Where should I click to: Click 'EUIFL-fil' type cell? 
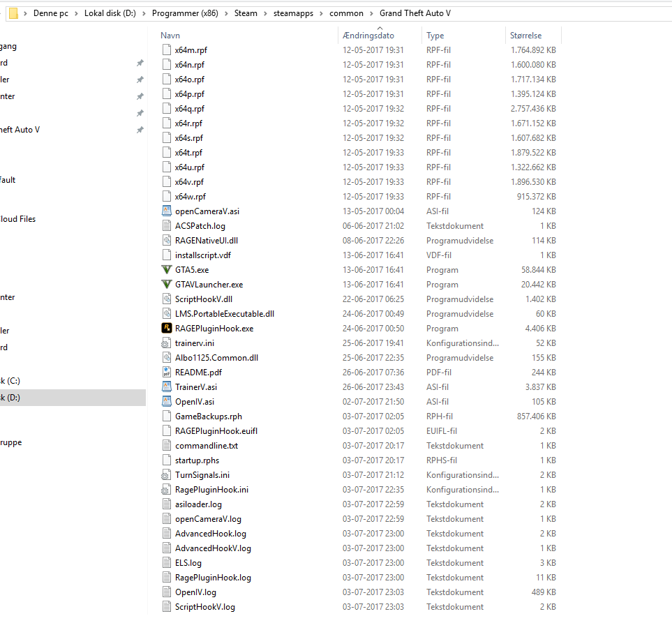tap(442, 431)
